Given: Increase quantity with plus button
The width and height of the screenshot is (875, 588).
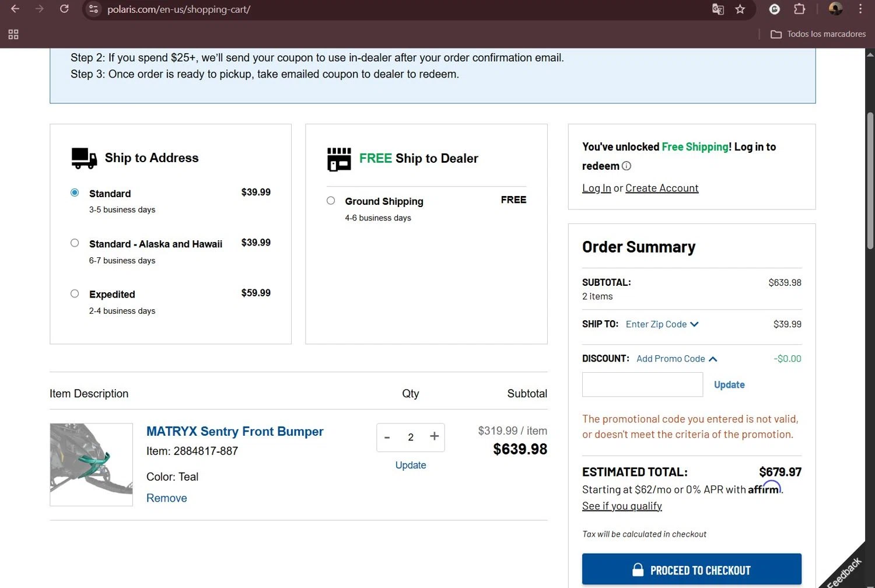Looking at the screenshot, I should (x=434, y=436).
